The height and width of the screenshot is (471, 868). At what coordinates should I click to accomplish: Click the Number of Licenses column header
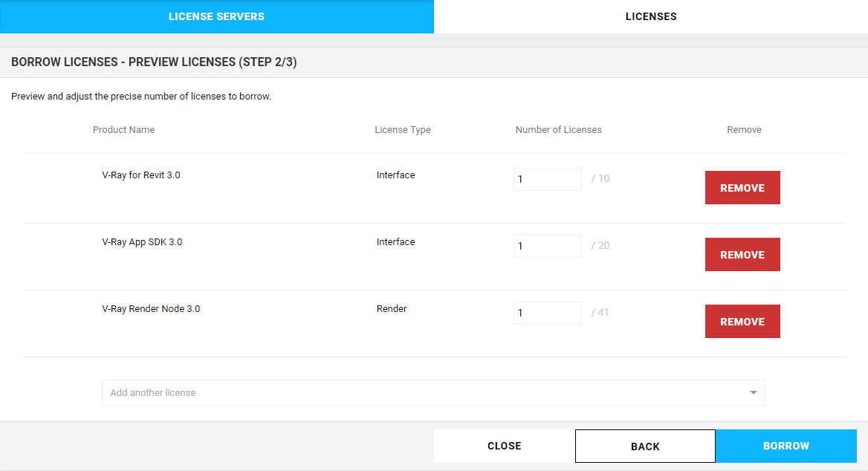[x=559, y=129]
